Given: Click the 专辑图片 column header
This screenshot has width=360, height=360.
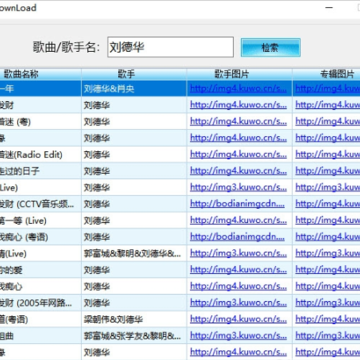Looking at the screenshot, I should click(x=327, y=74).
